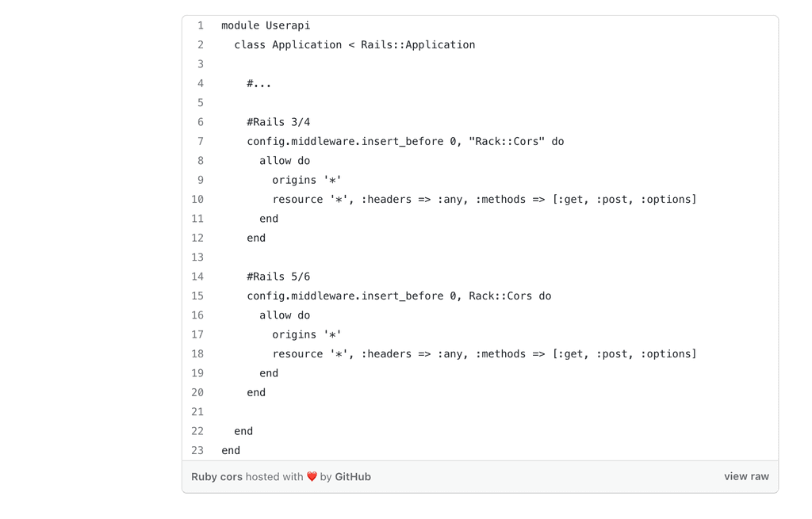The width and height of the screenshot is (812, 519).
Task: Click line number 23 in the gutter
Action: tap(197, 451)
